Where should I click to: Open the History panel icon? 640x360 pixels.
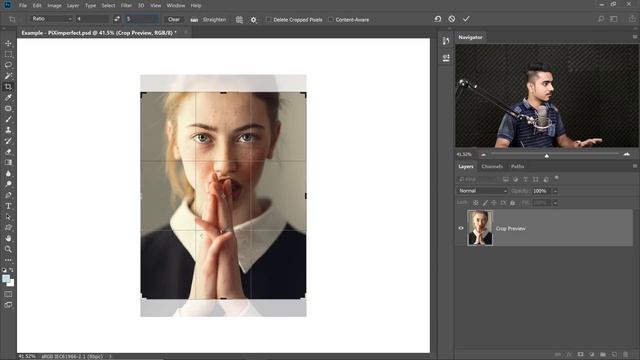tap(446, 41)
